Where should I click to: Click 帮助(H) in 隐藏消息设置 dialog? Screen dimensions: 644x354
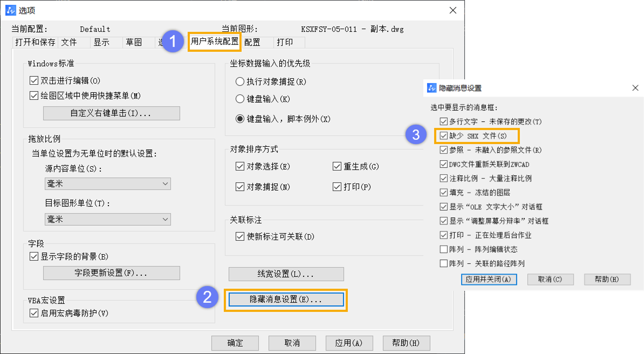[x=607, y=279]
